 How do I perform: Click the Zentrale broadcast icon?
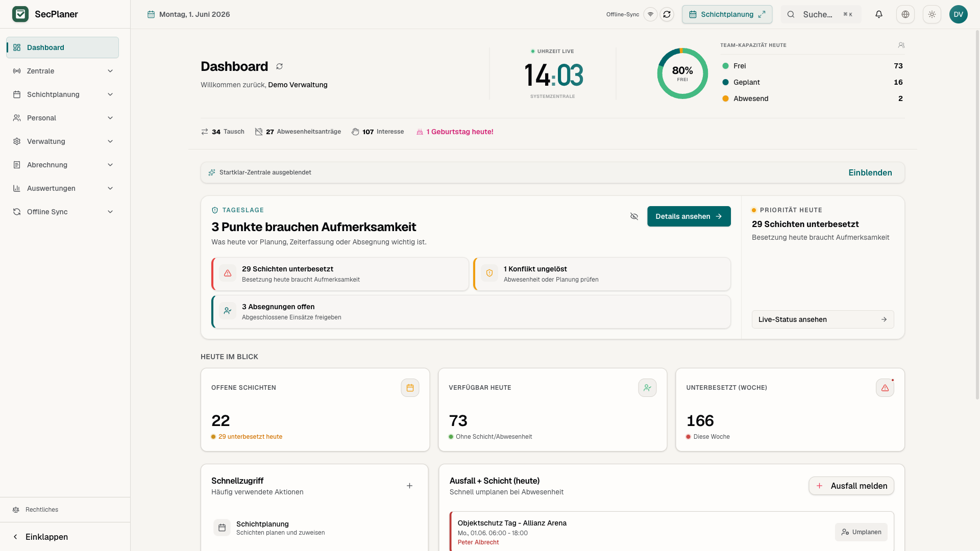point(17,71)
